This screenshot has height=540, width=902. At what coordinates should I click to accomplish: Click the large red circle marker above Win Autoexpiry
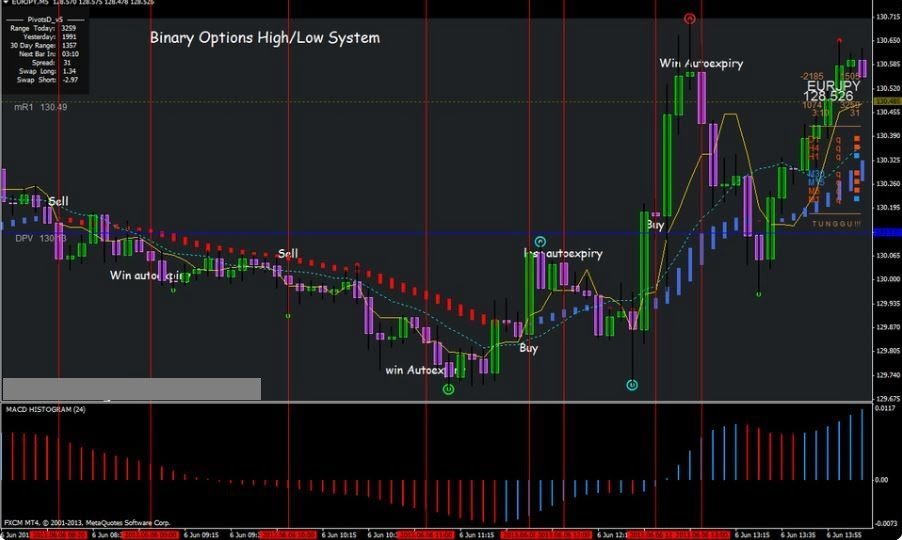690,19
